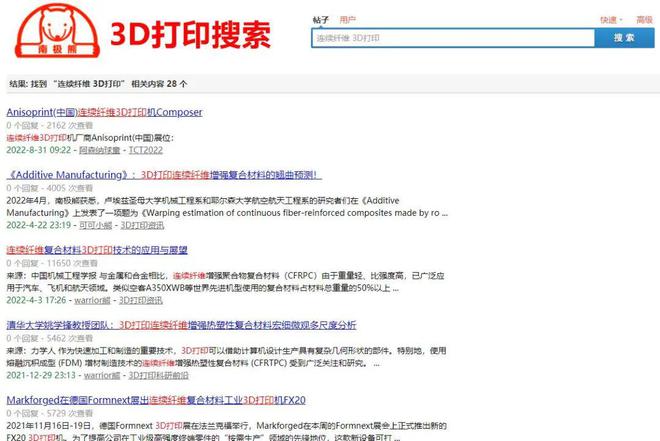Click date text 2022-4-3 17:26
The width and height of the screenshot is (660, 441).
point(36,300)
